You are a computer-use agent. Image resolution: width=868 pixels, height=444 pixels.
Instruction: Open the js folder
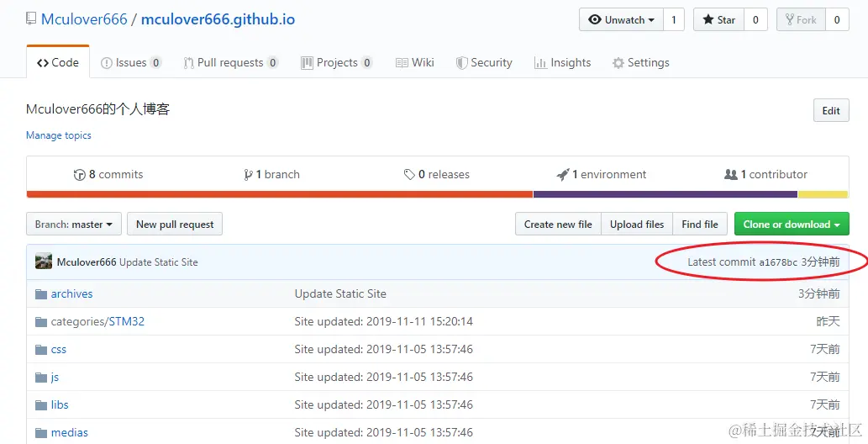[x=55, y=377]
